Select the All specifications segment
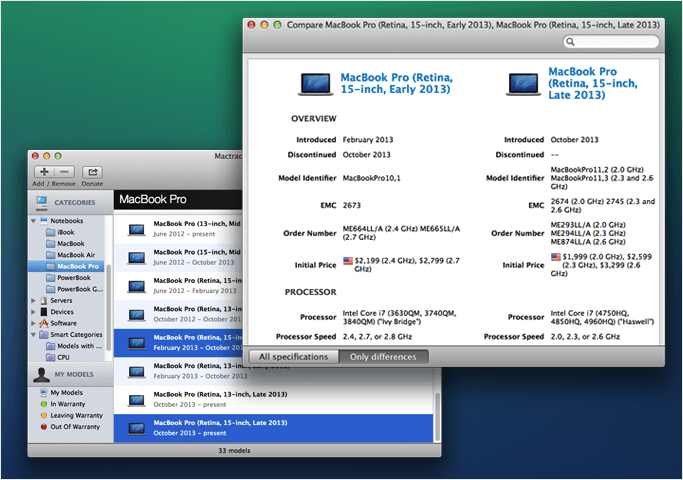The width and height of the screenshot is (683, 480). click(294, 357)
